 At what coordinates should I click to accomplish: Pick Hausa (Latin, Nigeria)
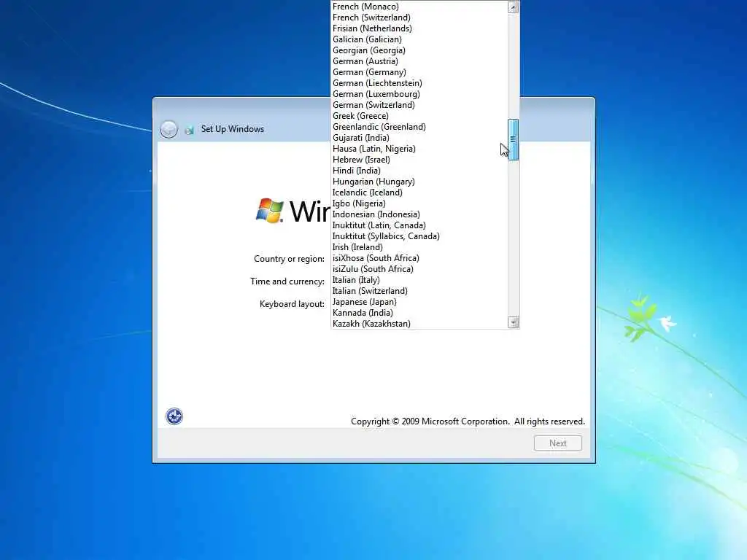point(419,149)
